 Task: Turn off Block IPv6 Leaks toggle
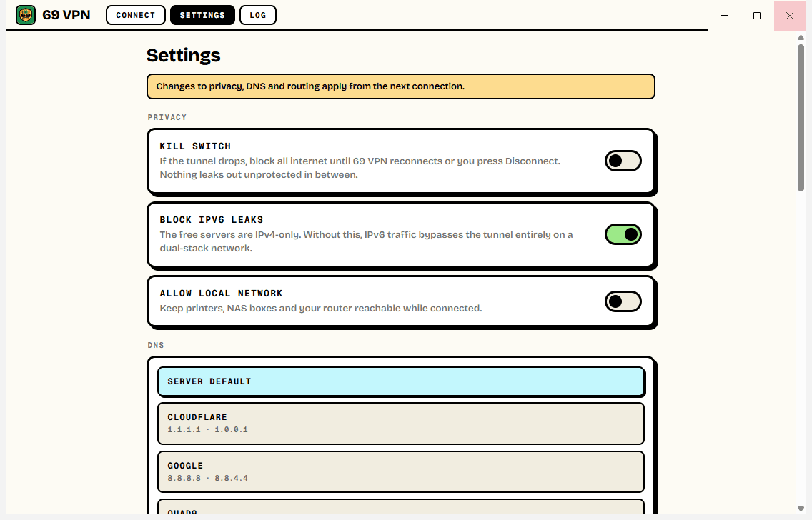click(623, 234)
